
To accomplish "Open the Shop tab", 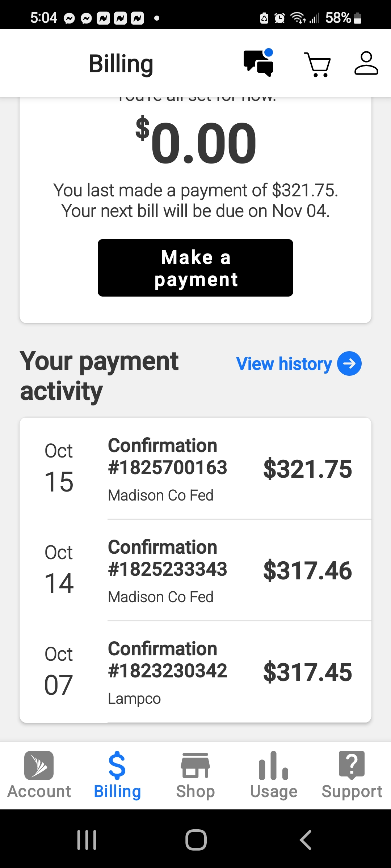I will pyautogui.click(x=195, y=775).
